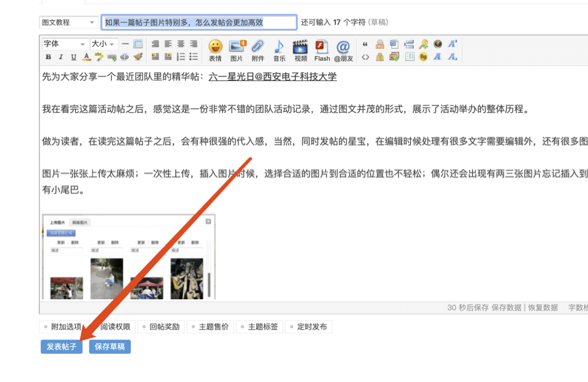Insert a numbered list

click(x=181, y=56)
